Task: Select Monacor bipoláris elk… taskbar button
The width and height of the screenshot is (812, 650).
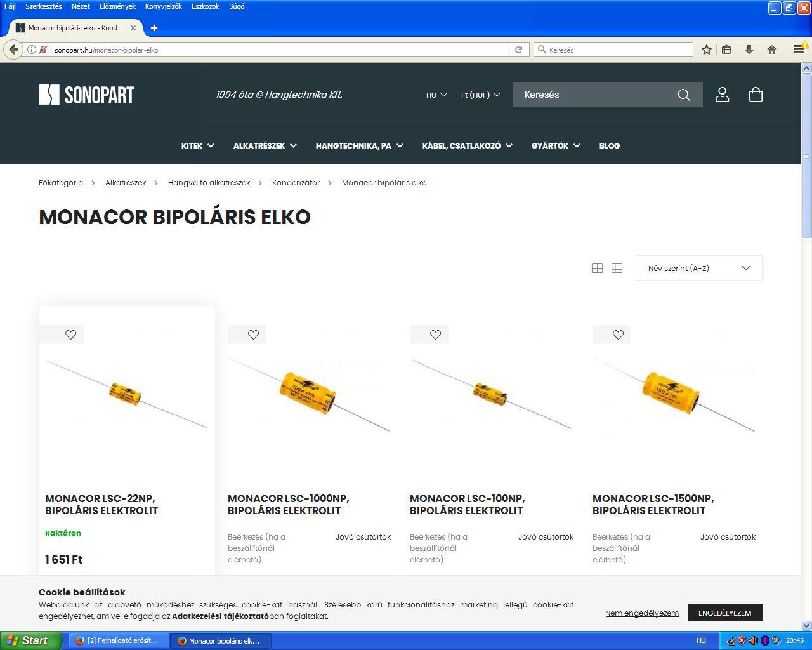Action: (x=220, y=640)
